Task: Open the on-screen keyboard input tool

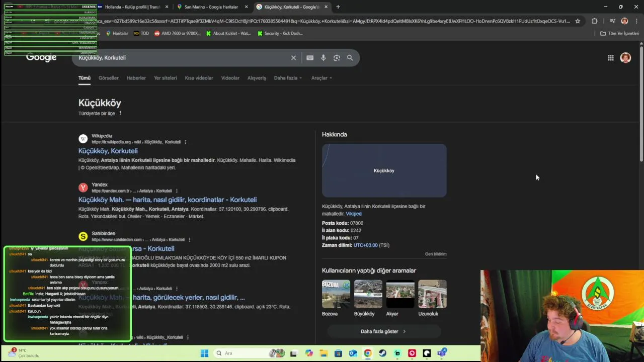Action: tap(310, 58)
